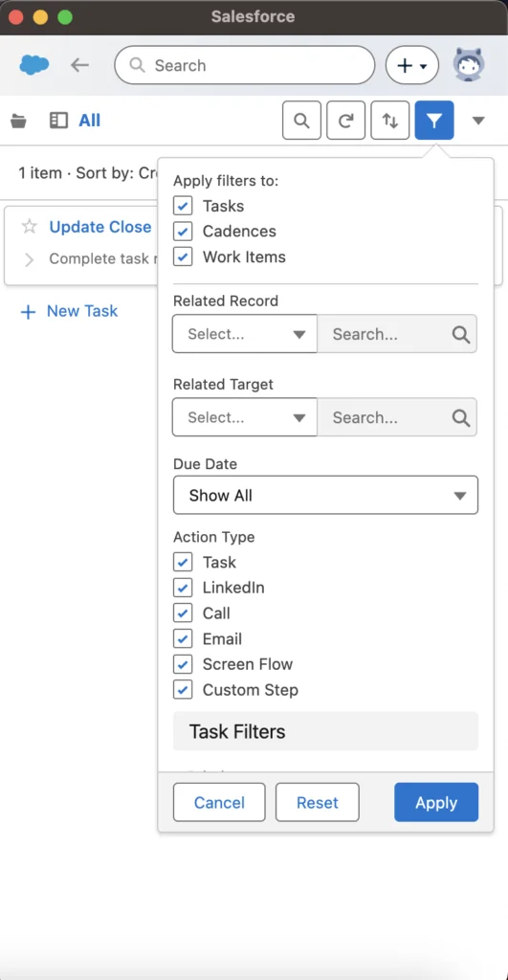Click the plus icon before New Task
Image resolution: width=508 pixels, height=980 pixels.
coord(28,312)
